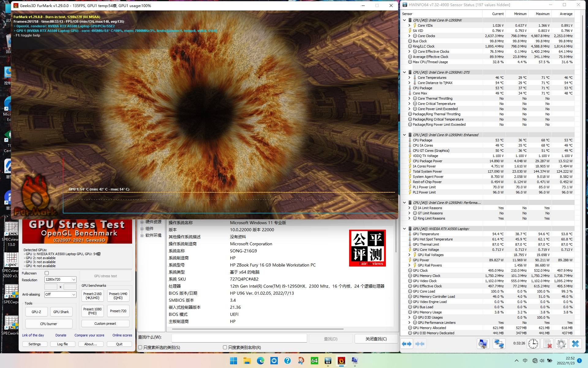This screenshot has height=368, width=588.
Task: Click the clock icon in HWiNFO toolbar
Action: (533, 343)
